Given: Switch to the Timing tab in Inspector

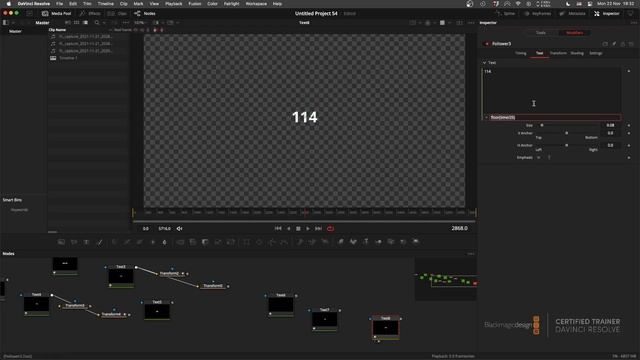Looking at the screenshot, I should click(x=520, y=53).
